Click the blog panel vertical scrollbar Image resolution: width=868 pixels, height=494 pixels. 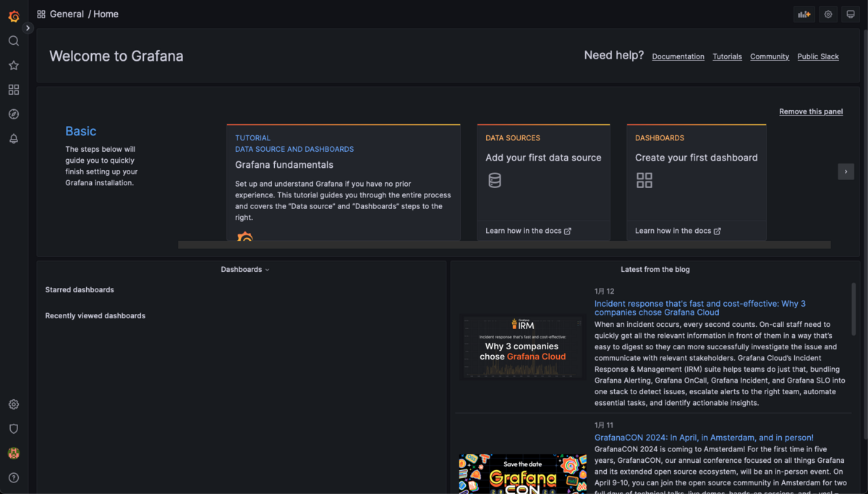click(x=854, y=307)
